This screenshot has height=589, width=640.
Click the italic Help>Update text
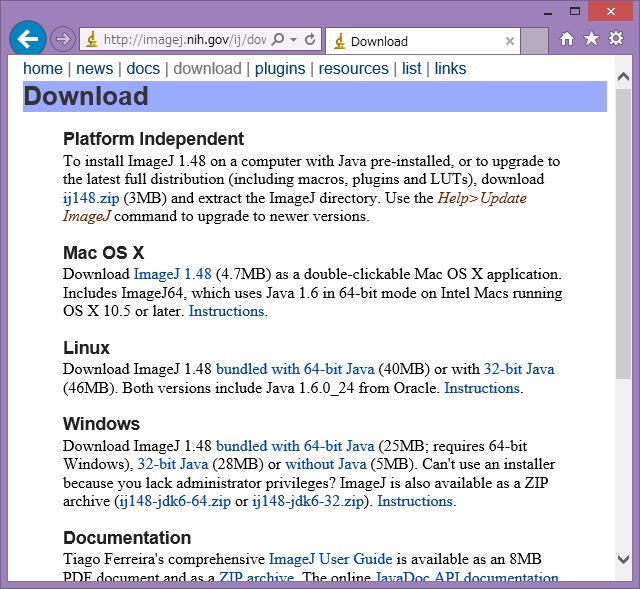click(482, 198)
